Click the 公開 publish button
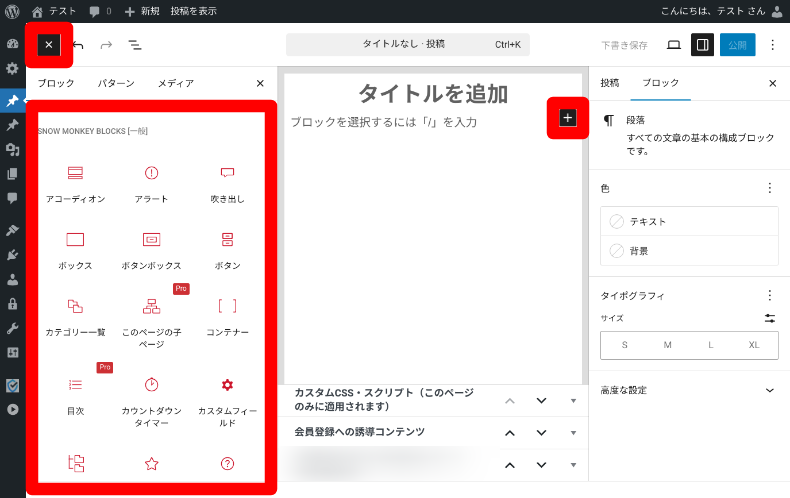Screen dimensions: 790x498 (737, 45)
